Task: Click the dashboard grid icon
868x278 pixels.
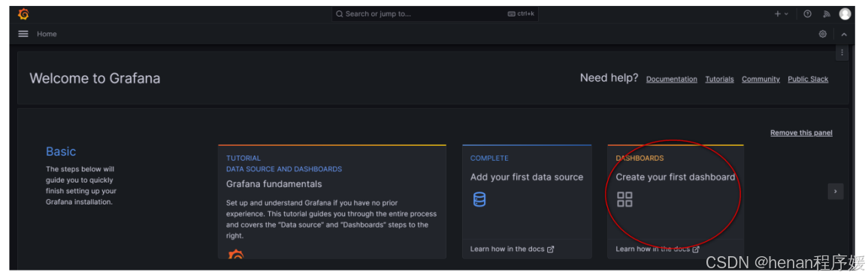Action: coord(625,199)
